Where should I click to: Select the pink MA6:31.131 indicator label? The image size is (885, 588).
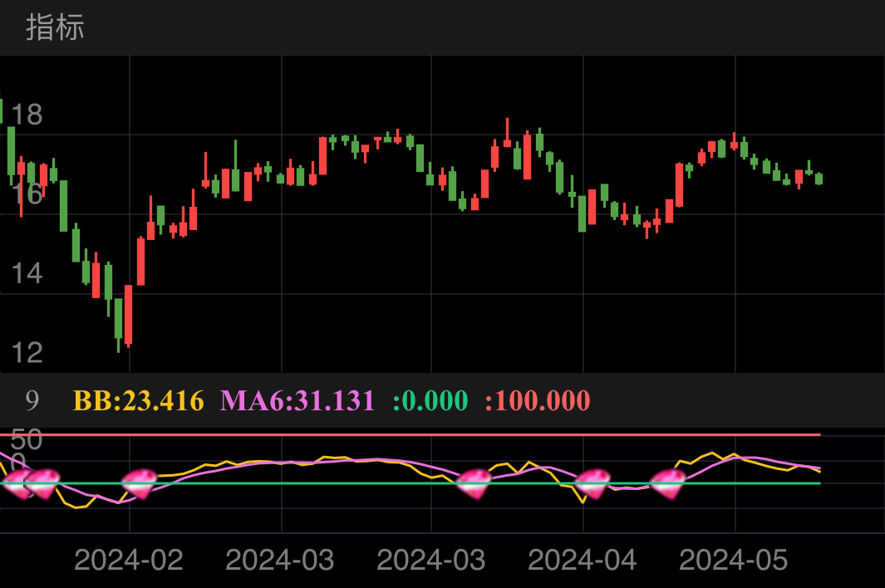click(297, 400)
